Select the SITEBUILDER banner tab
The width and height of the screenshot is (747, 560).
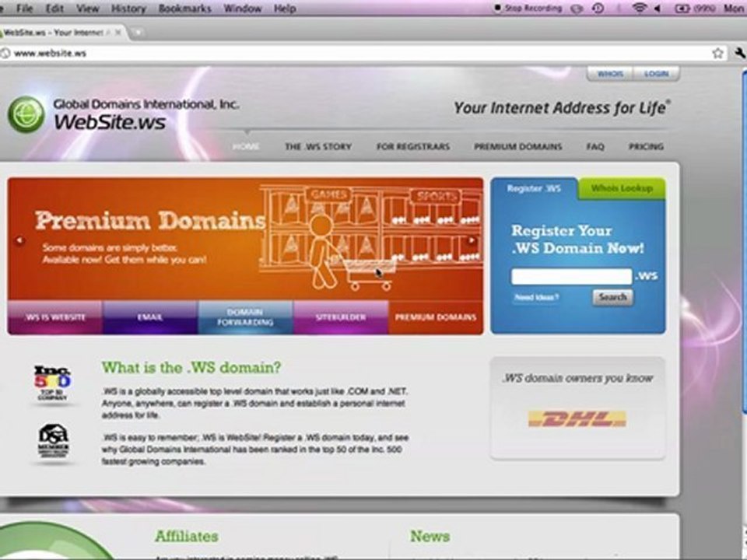coord(341,317)
